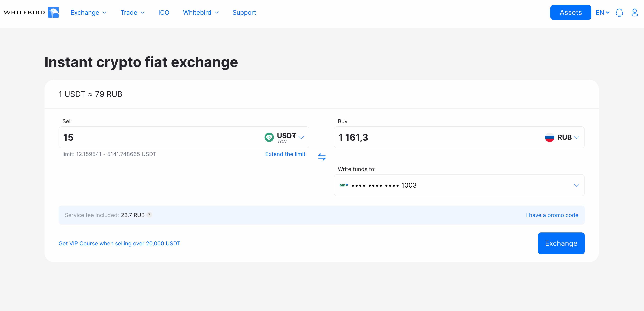644x311 pixels.
Task: Go to the ICO page
Action: pos(164,12)
